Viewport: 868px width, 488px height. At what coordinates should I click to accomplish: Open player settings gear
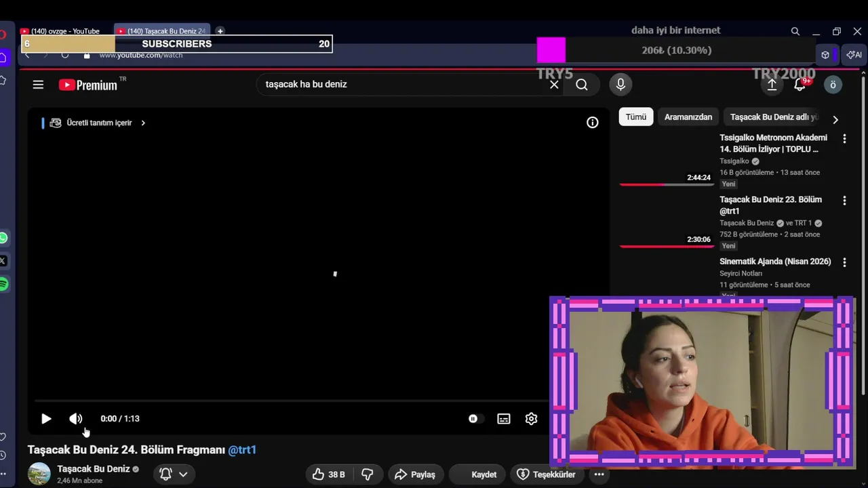coord(532,419)
